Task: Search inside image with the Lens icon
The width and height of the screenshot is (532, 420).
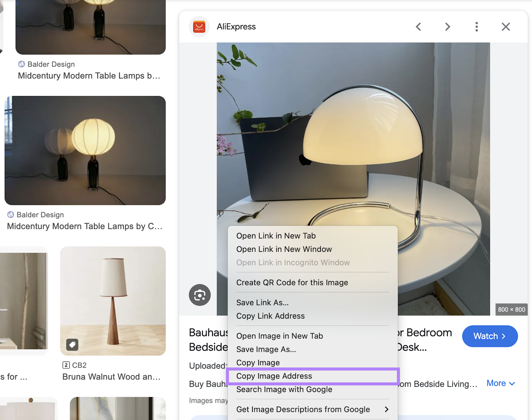Action: [200, 295]
